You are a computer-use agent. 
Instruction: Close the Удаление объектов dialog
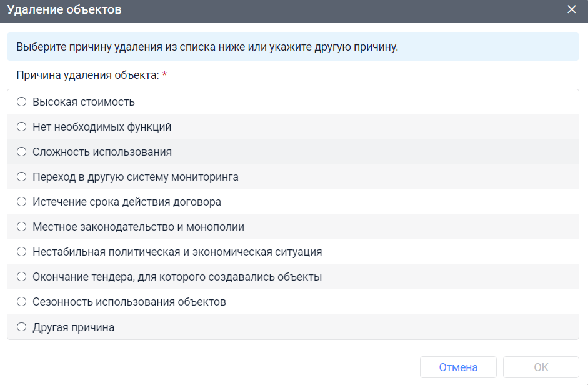(572, 9)
